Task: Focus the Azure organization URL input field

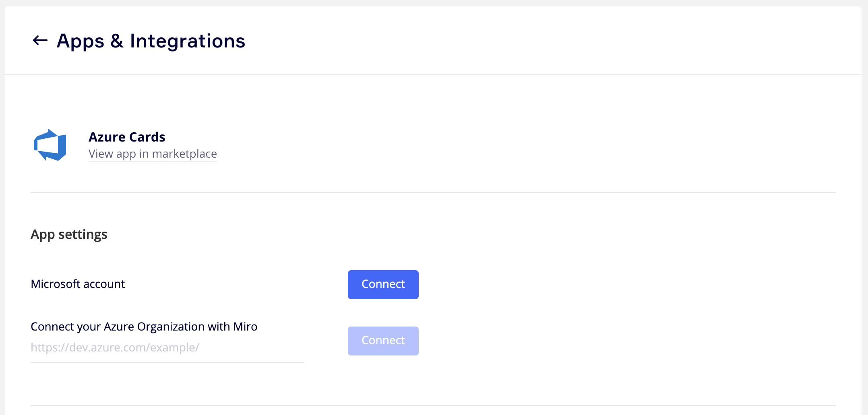Action: coord(167,348)
